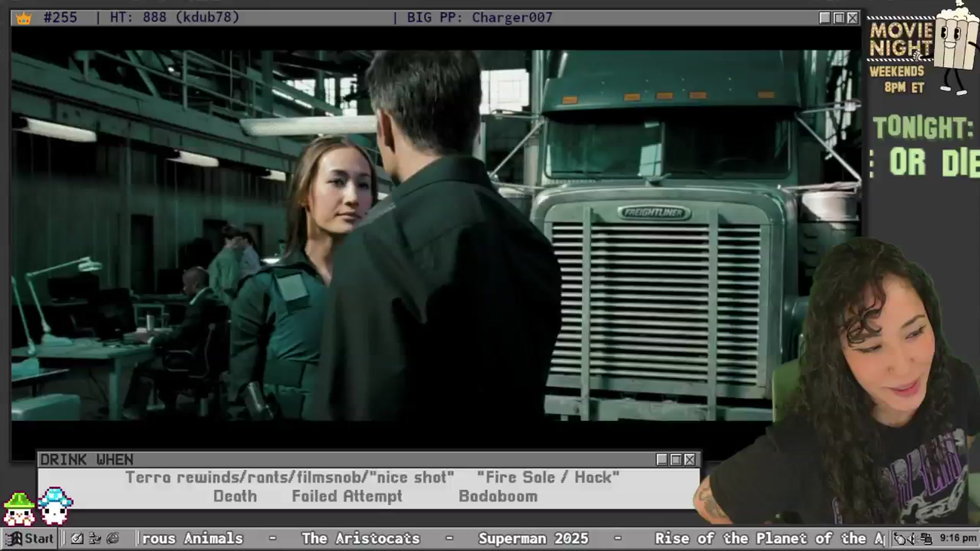Maximize the movie player window

[x=839, y=18]
